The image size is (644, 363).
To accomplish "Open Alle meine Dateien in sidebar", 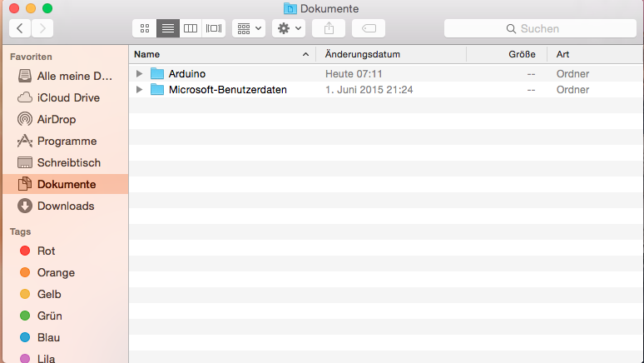I will coord(65,76).
